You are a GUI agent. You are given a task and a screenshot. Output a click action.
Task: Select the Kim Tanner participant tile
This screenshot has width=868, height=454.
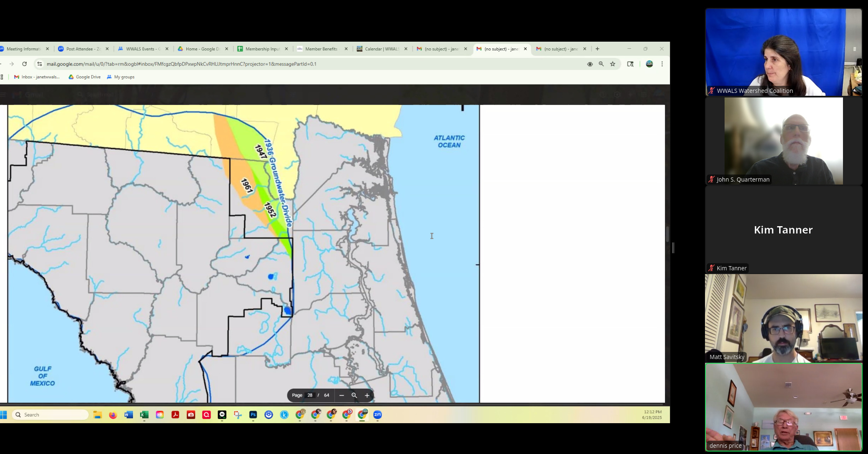[783, 229]
